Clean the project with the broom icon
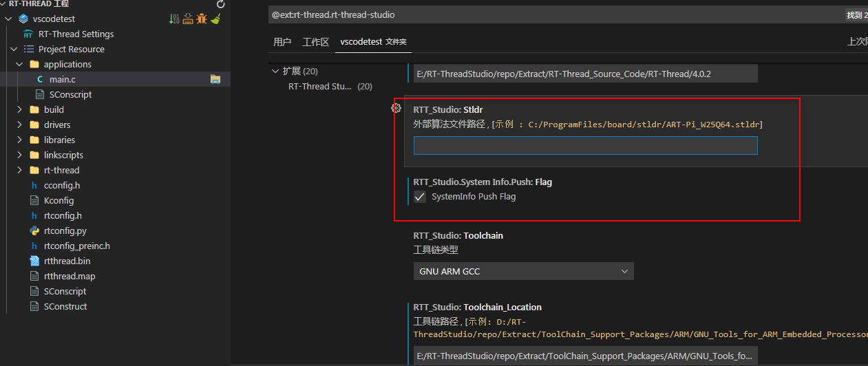The image size is (868, 366). [215, 19]
